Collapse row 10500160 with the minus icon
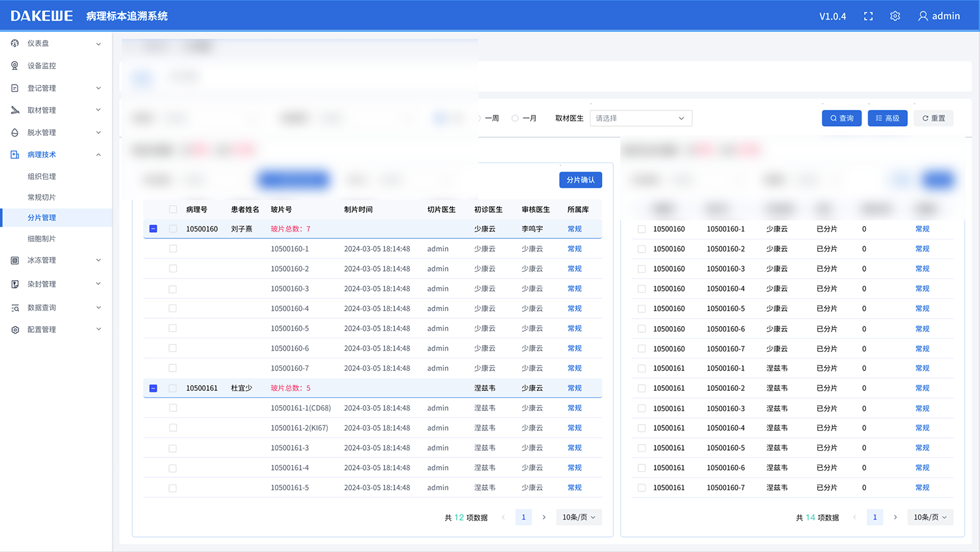Viewport: 980px width, 552px height. click(x=153, y=228)
